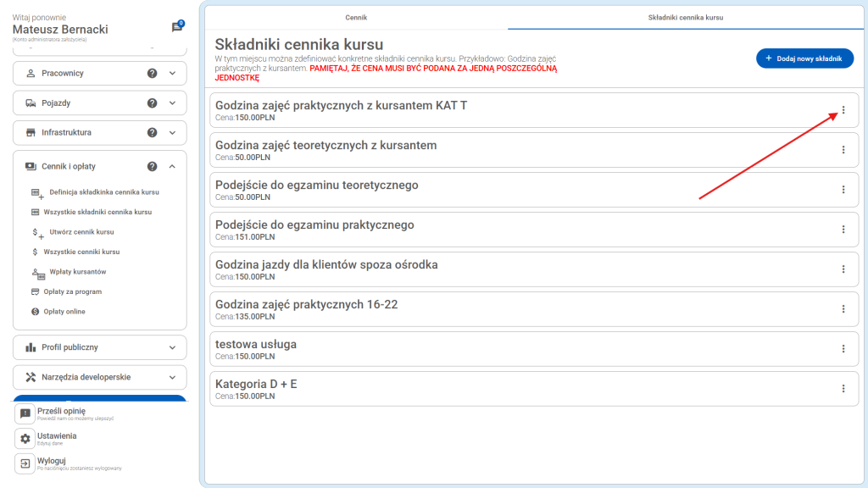
Task: Expand the Narzędzia developerskie section
Action: 173,377
